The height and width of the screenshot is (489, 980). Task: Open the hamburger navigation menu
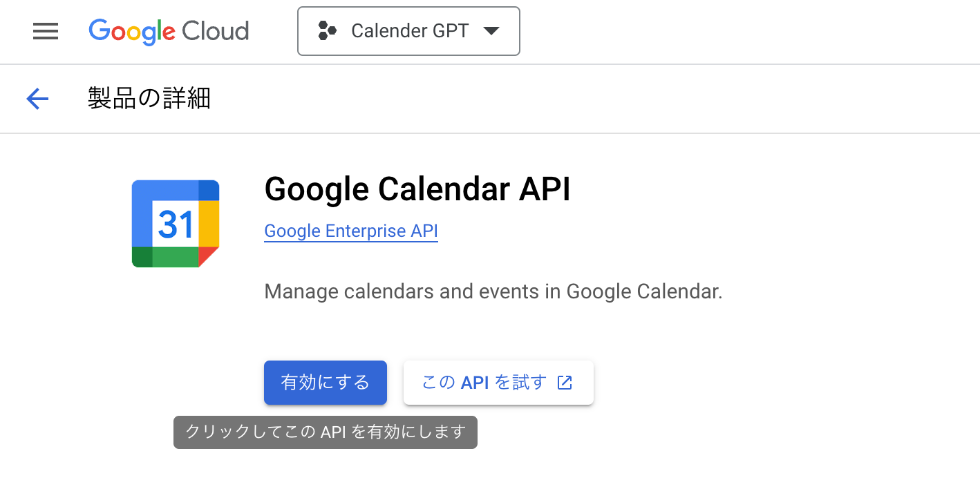click(x=46, y=31)
